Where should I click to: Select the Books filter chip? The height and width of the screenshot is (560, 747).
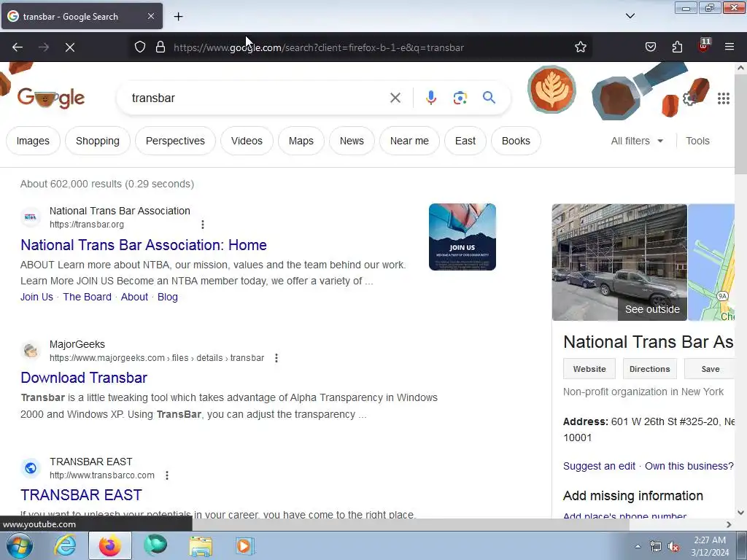(516, 141)
